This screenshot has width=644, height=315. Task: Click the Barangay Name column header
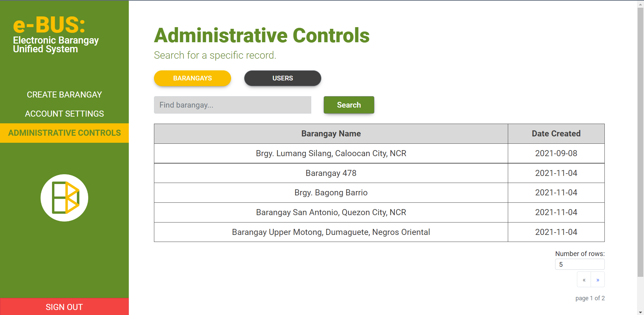click(x=331, y=134)
